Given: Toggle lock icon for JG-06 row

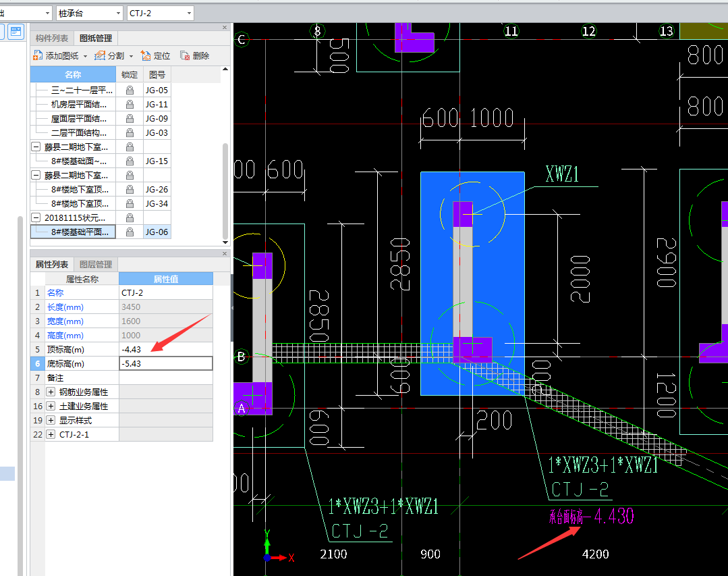Looking at the screenshot, I should pyautogui.click(x=130, y=232).
